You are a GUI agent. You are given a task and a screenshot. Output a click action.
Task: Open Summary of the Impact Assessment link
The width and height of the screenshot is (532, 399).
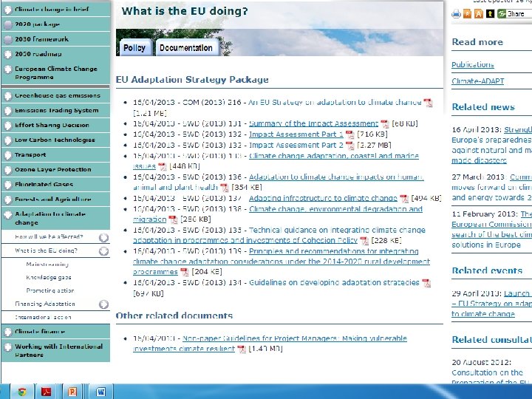(313, 124)
